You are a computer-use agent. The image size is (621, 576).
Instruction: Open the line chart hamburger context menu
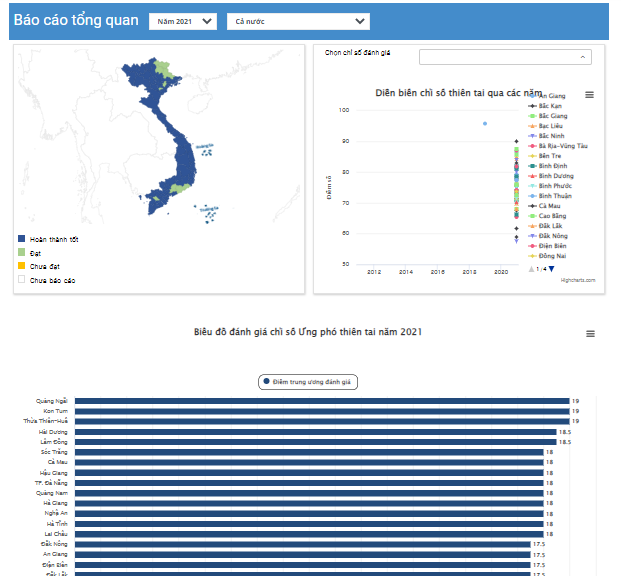click(x=589, y=95)
